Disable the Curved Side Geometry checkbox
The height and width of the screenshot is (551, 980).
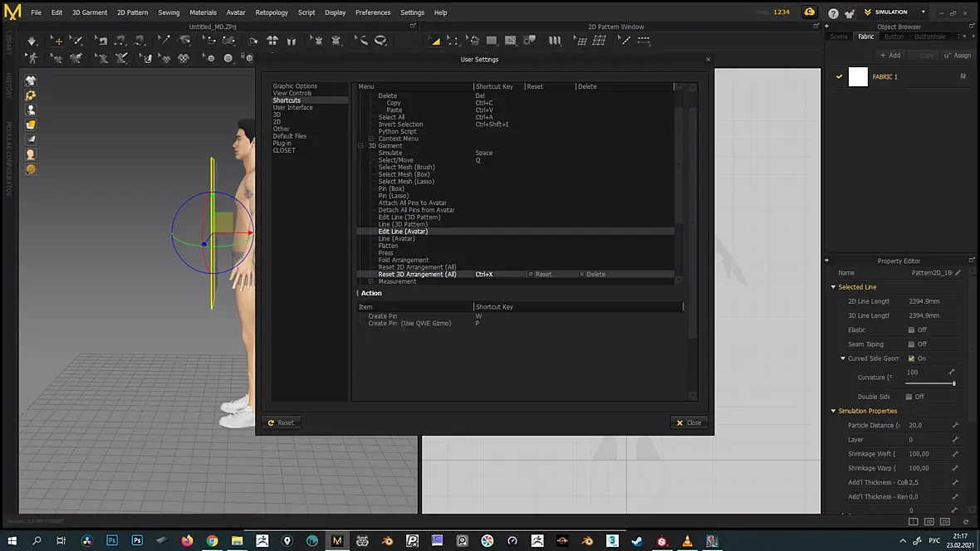coord(911,358)
